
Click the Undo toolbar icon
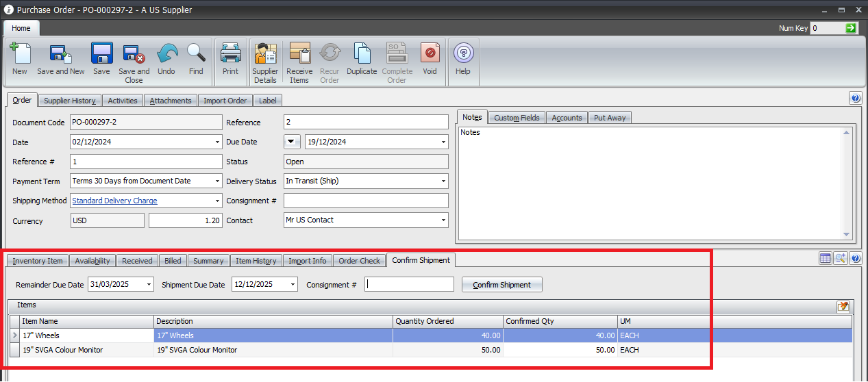click(x=166, y=54)
